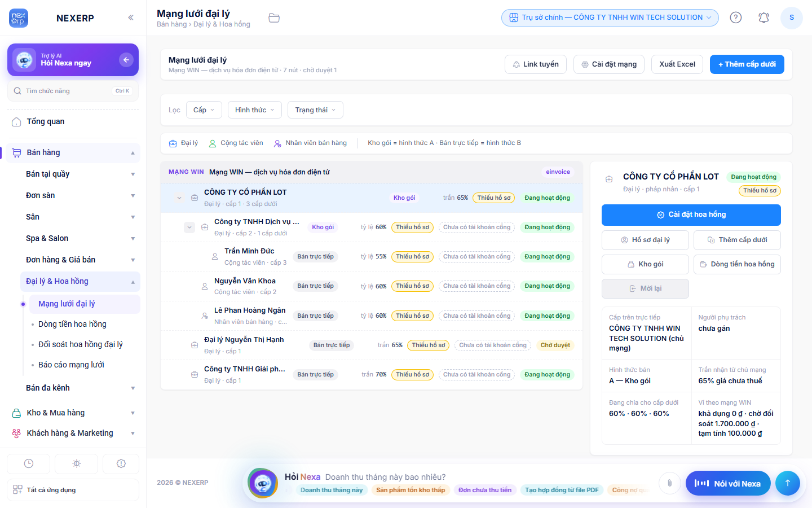The height and width of the screenshot is (508, 812).
Task: Click the Kho & Mua hàng bag icon
Action: (17, 413)
